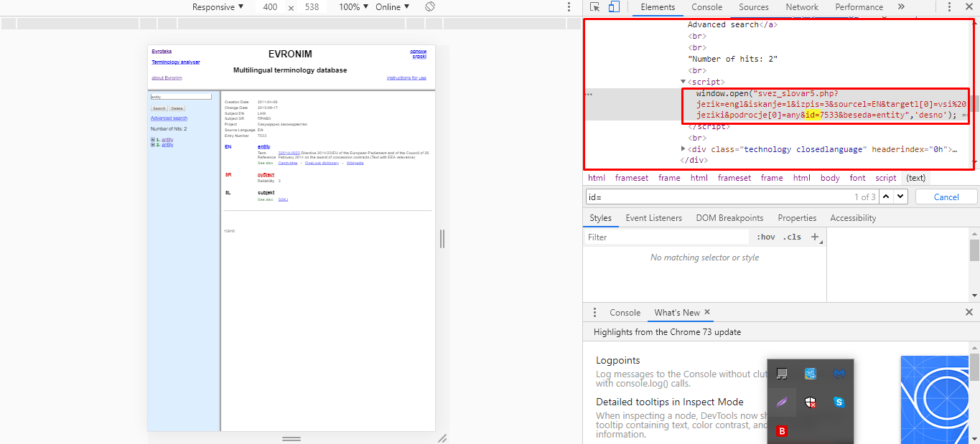Open the Advanced search link
This screenshot has height=444, width=980.
coord(169,118)
